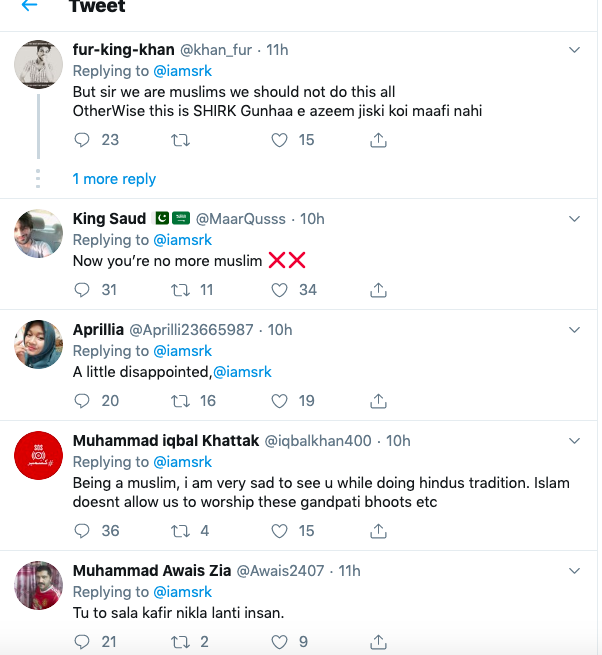The height and width of the screenshot is (655, 602).
Task: Retweet King Saud's tweet
Action: [x=181, y=290]
